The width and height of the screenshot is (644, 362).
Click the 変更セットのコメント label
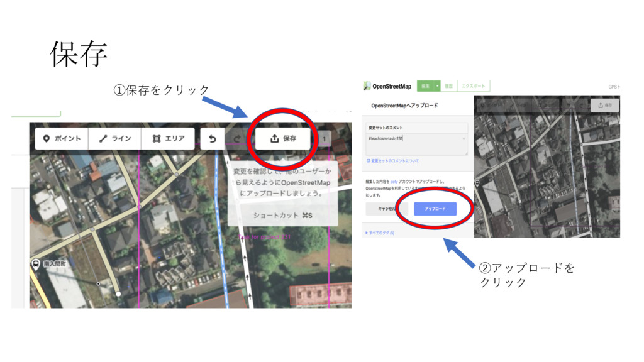[x=386, y=128]
